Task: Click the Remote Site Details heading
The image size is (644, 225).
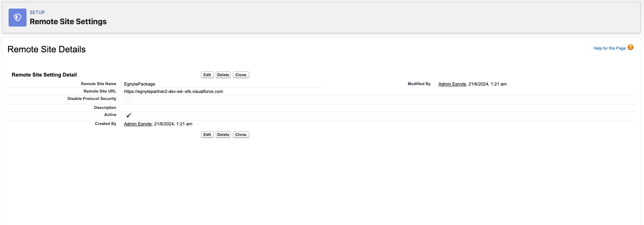Action: click(x=46, y=49)
